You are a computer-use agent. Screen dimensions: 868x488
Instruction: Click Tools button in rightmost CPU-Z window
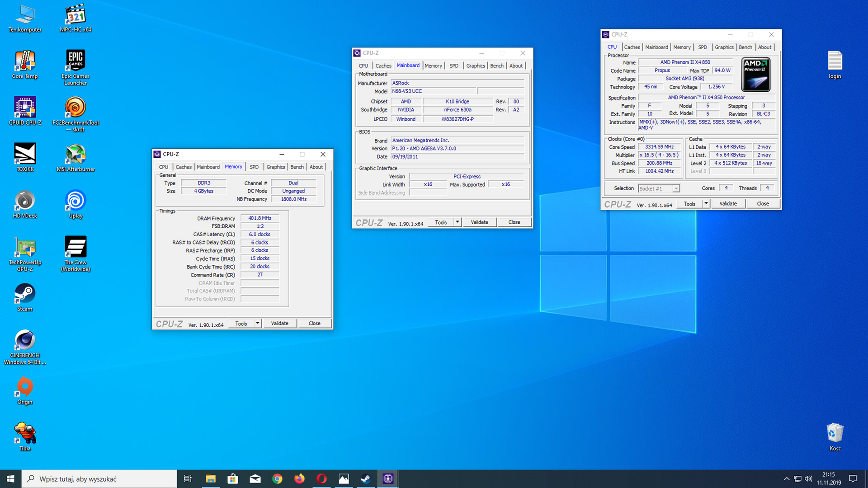[x=689, y=203]
